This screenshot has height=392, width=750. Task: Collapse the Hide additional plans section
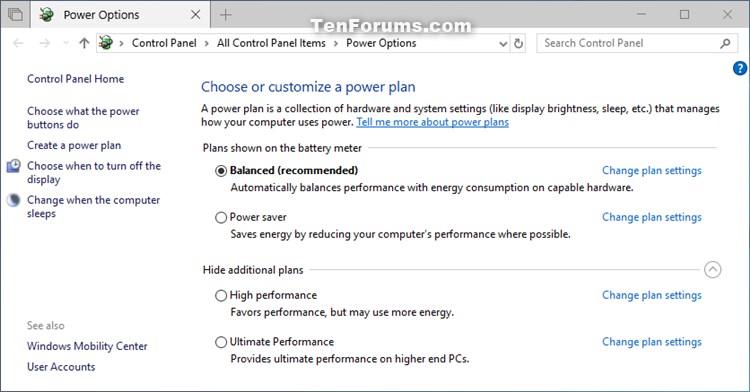coord(712,270)
